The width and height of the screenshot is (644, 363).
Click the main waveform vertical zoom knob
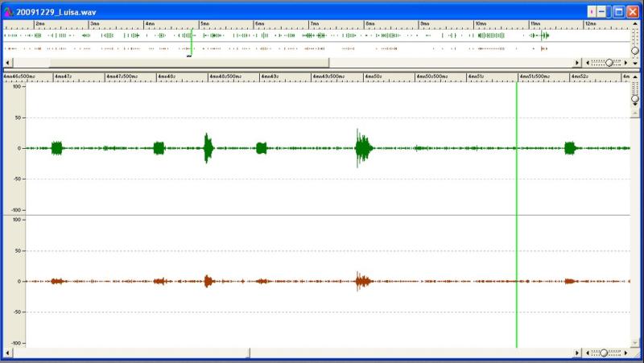[635, 99]
